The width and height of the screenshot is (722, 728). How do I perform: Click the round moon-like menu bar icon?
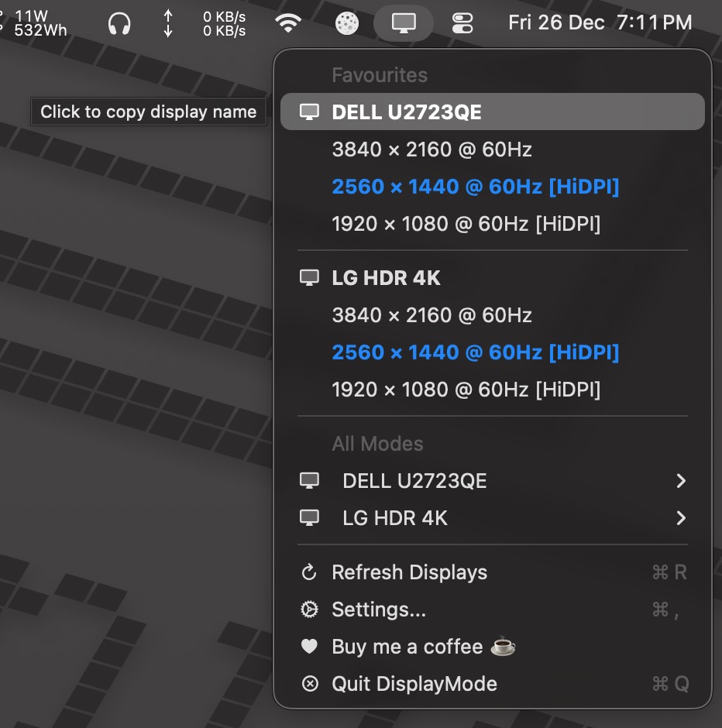(347, 23)
